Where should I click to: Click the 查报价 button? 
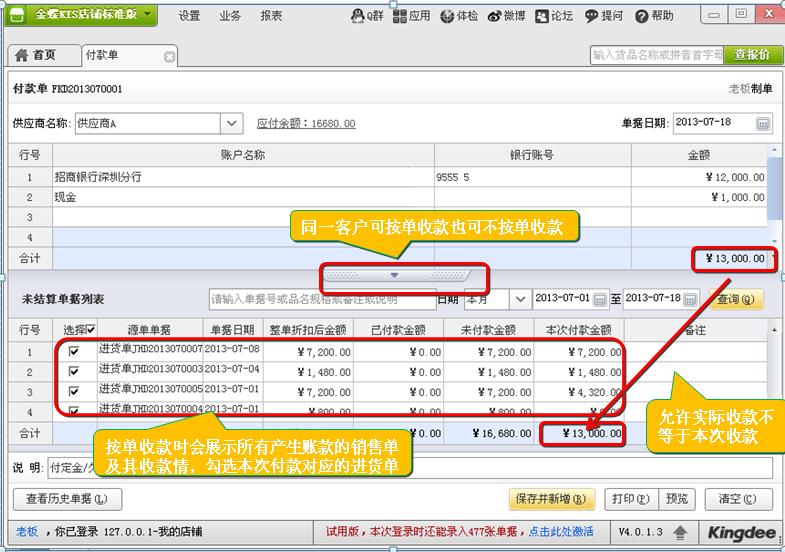click(751, 55)
